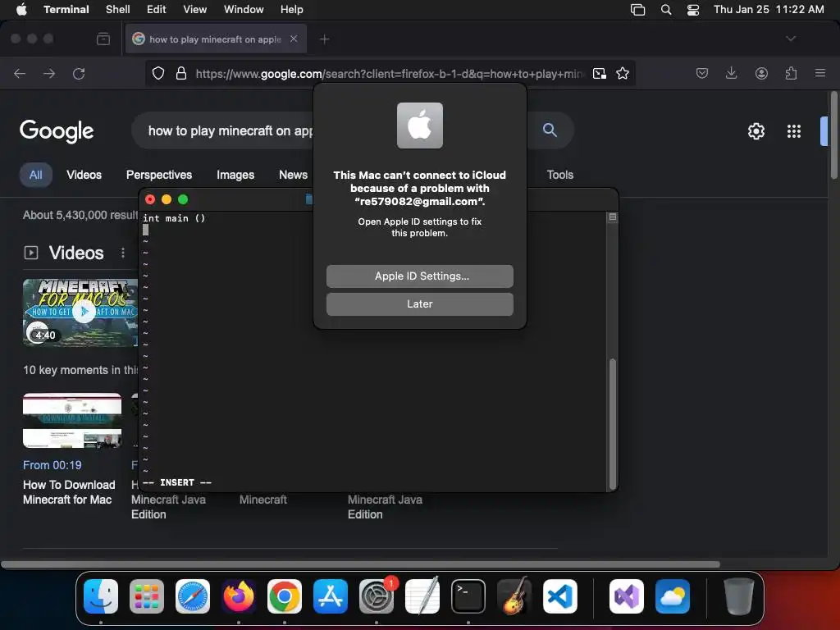Open the Videos section three-dot menu
This screenshot has height=630, width=840.
click(x=123, y=253)
